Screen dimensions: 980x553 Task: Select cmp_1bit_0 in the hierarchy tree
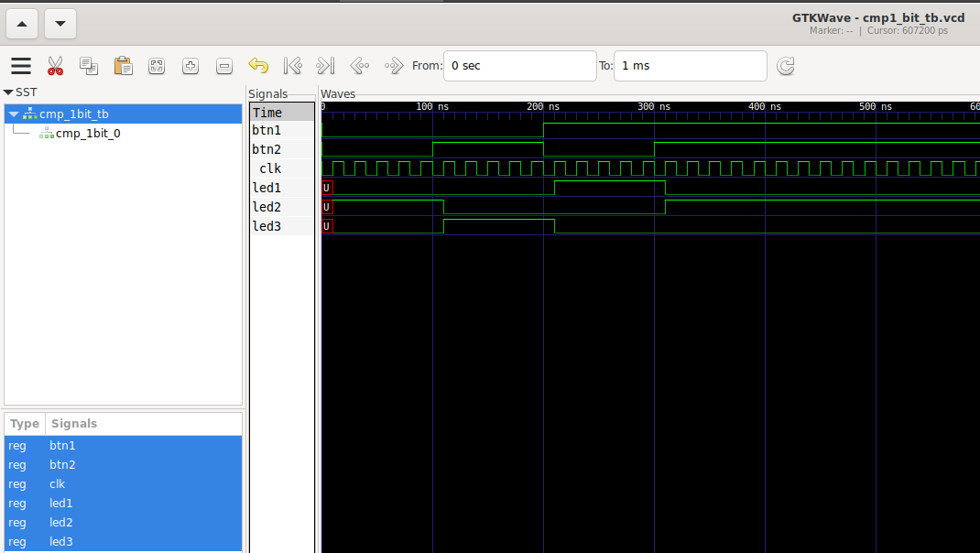[87, 134]
